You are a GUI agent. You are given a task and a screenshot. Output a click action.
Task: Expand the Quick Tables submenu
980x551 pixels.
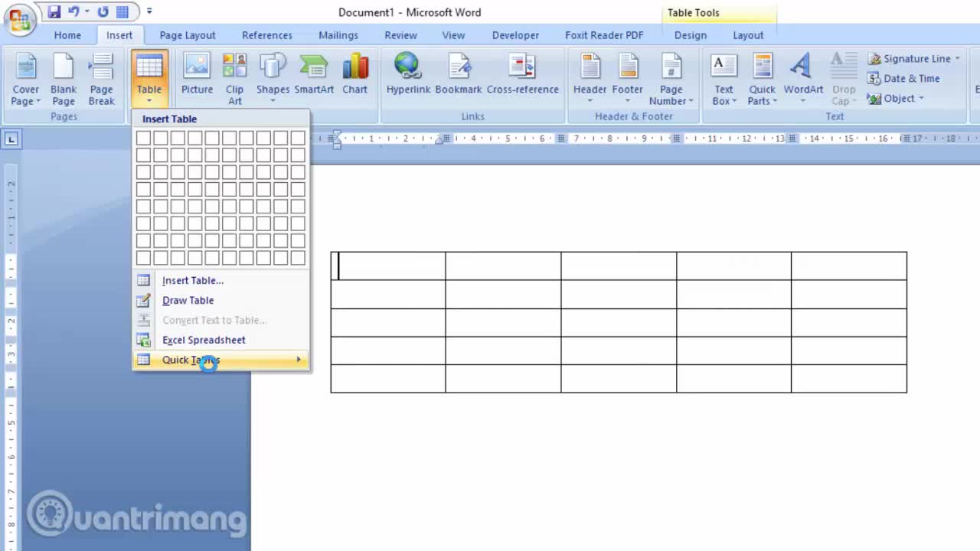click(221, 360)
